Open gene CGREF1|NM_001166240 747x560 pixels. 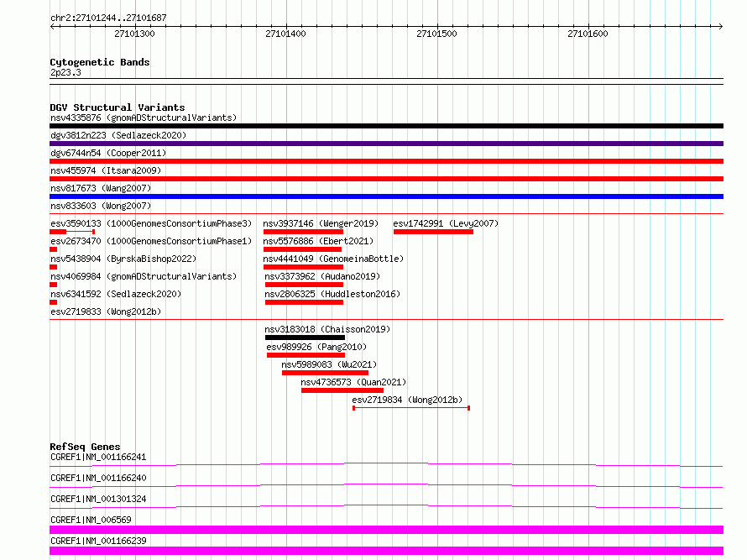98,478
